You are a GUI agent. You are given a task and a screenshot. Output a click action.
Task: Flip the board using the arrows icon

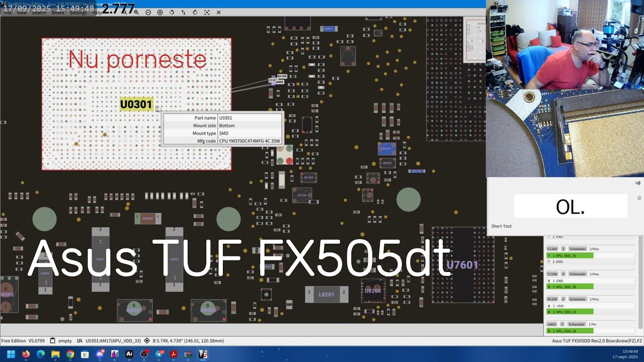[x=183, y=12]
